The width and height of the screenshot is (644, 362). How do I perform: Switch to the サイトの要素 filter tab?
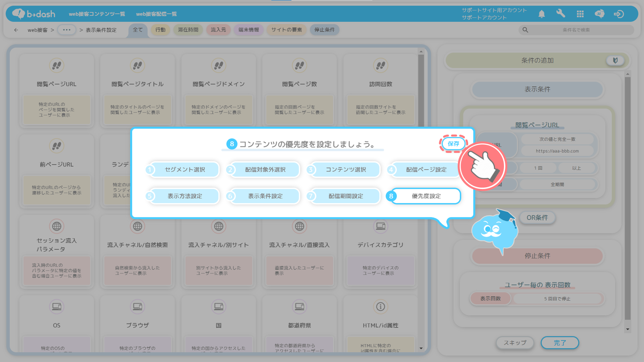coord(287,30)
